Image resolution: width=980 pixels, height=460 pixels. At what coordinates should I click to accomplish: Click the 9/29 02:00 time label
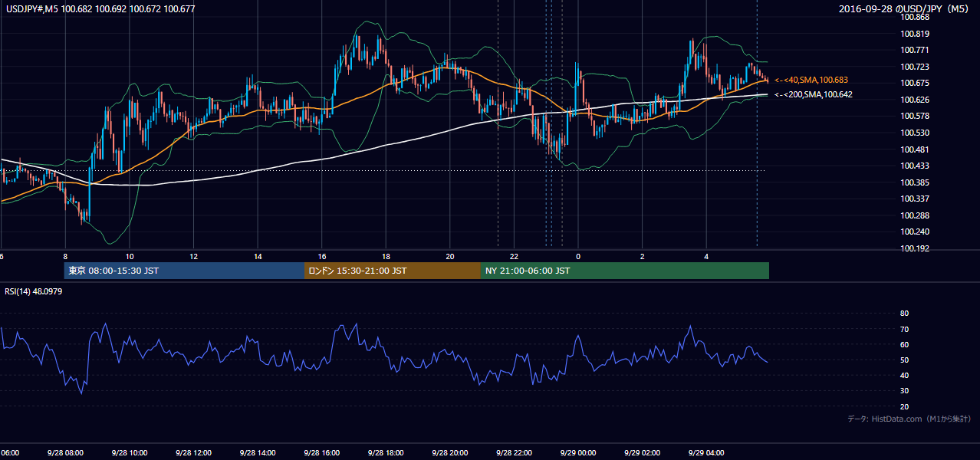[x=642, y=453]
